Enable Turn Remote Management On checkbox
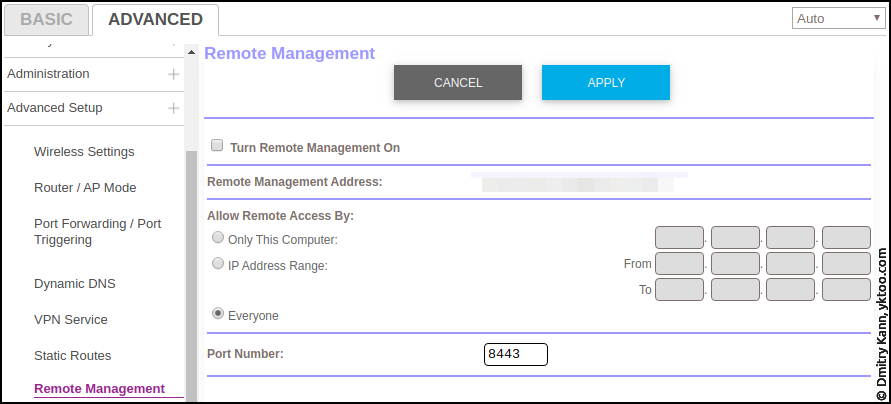Image resolution: width=891 pixels, height=404 pixels. pos(216,145)
